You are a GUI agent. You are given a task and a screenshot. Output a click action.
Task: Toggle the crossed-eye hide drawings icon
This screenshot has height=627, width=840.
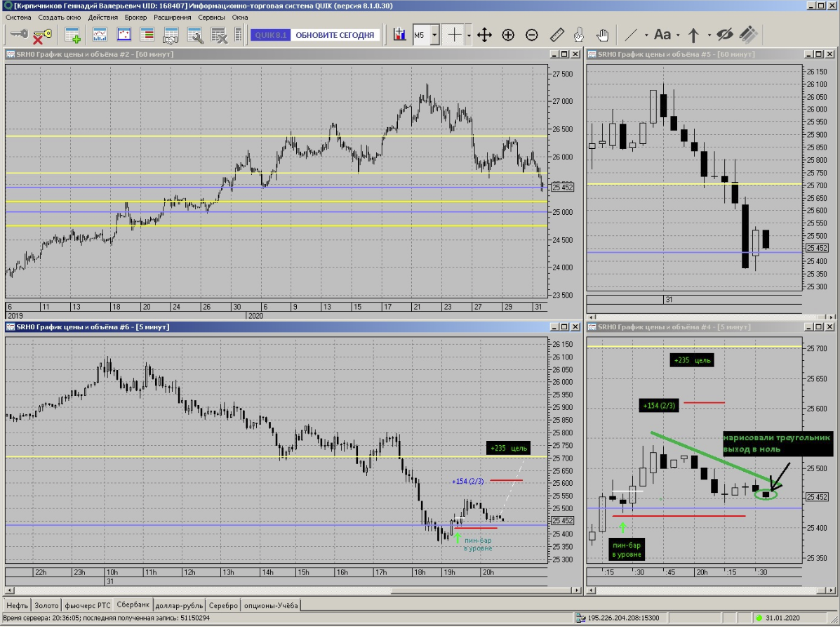pos(724,35)
